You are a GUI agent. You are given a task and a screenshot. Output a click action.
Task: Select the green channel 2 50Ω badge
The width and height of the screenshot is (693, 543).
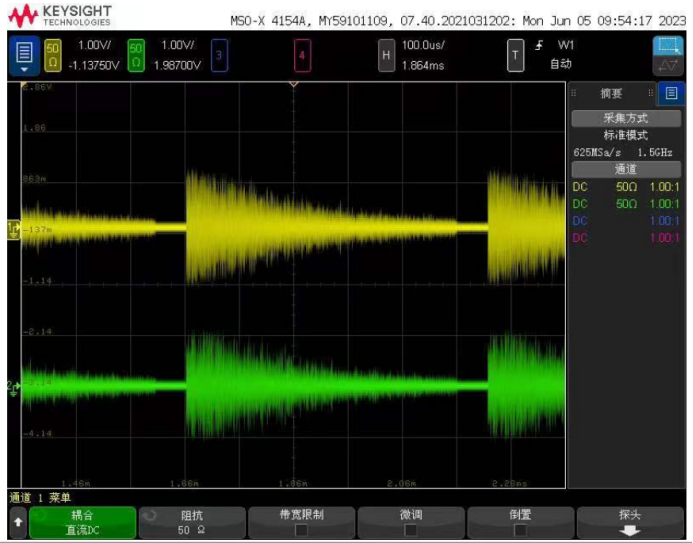click(136, 54)
